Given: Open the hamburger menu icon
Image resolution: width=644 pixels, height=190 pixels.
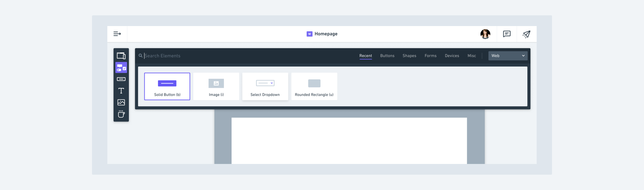Looking at the screenshot, I should [x=117, y=34].
